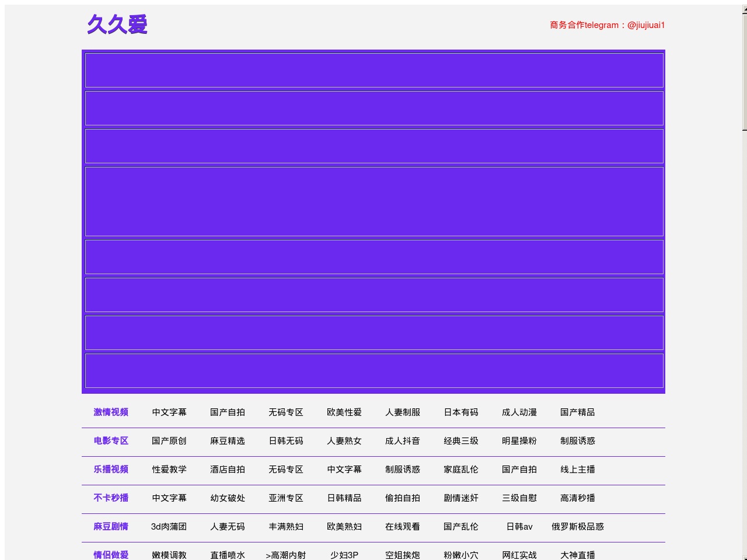Open the 经典三级 link
The image size is (747, 560).
[461, 440]
